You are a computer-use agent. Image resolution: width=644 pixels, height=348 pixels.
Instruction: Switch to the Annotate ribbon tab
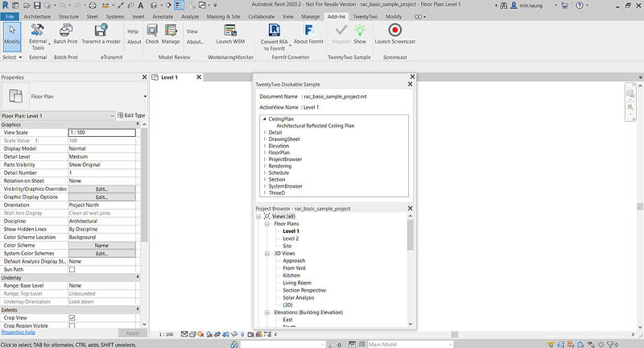point(164,16)
